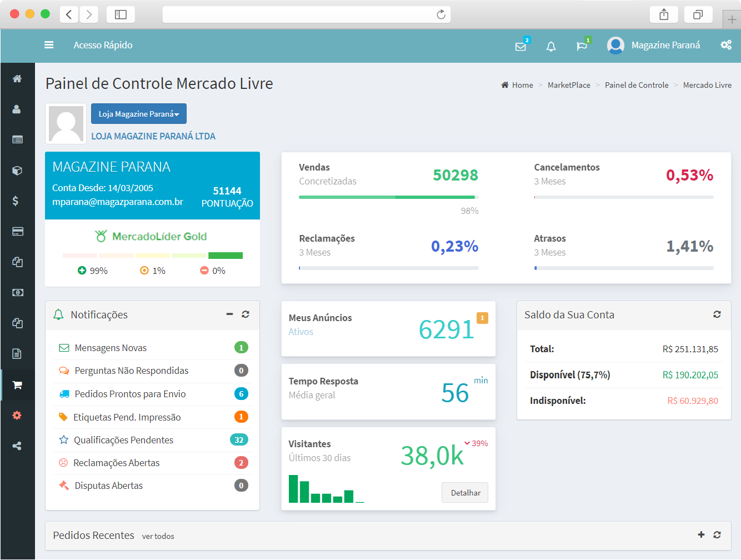Show browser tabs overview

(x=698, y=14)
